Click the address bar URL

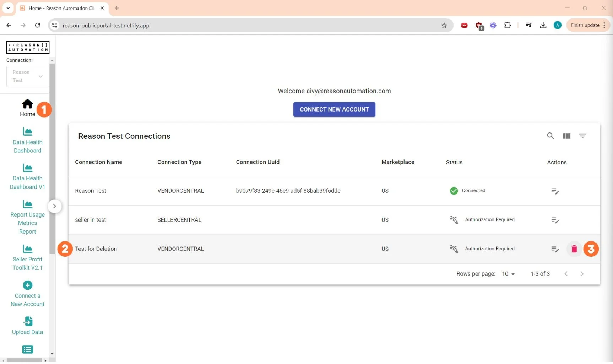point(106,25)
